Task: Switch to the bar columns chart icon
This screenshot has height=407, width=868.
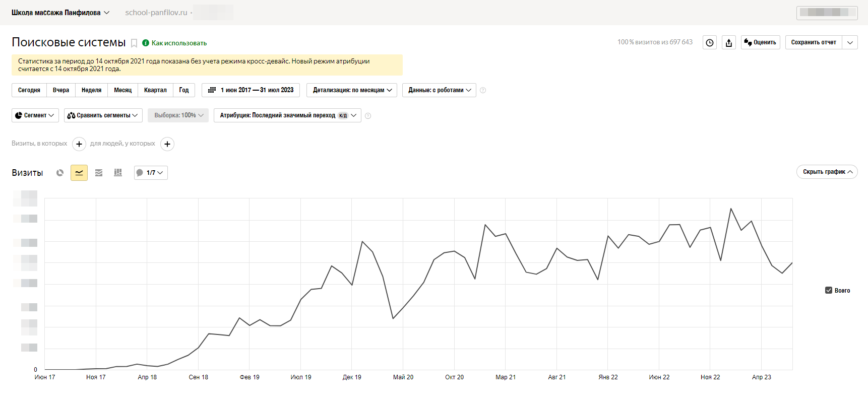Action: click(x=118, y=173)
